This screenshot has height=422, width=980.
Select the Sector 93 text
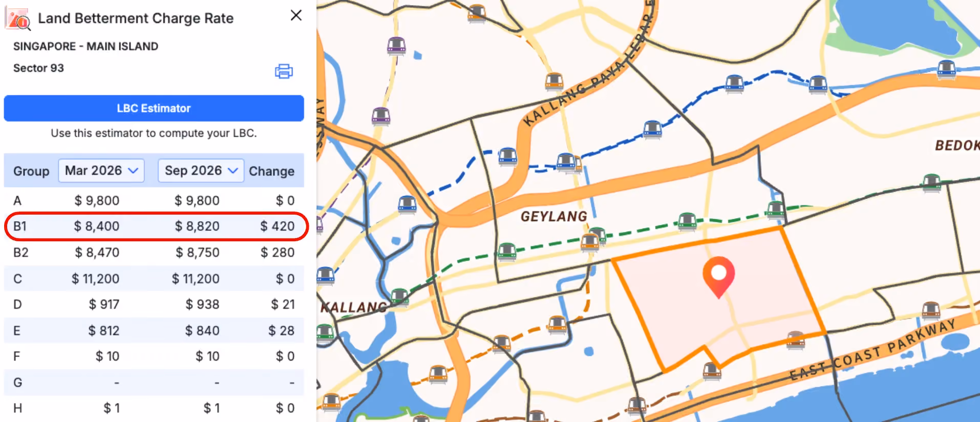pos(38,68)
